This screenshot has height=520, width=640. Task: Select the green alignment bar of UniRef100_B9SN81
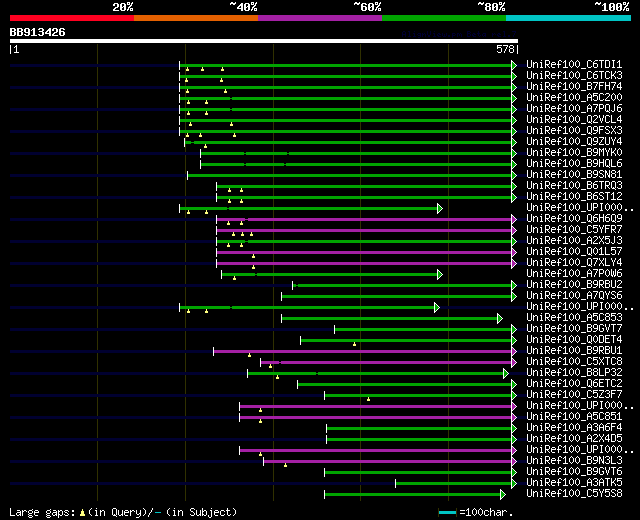[x=349, y=176]
